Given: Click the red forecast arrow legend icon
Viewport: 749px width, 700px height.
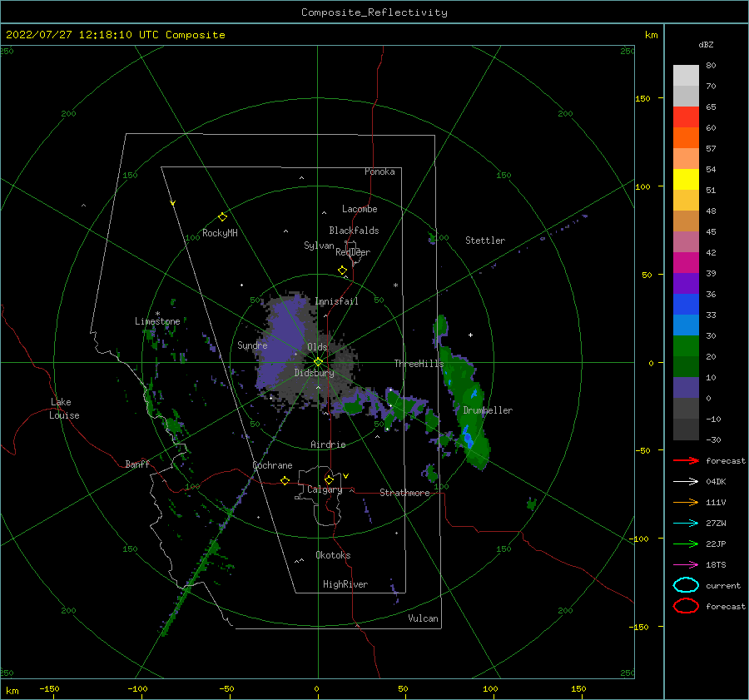Looking at the screenshot, I should point(686,460).
